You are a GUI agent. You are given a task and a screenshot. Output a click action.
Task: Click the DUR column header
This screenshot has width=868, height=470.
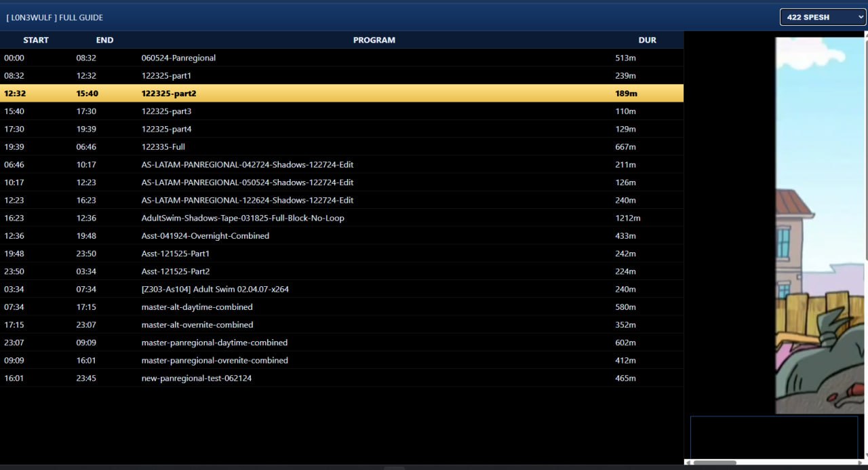pyautogui.click(x=647, y=40)
